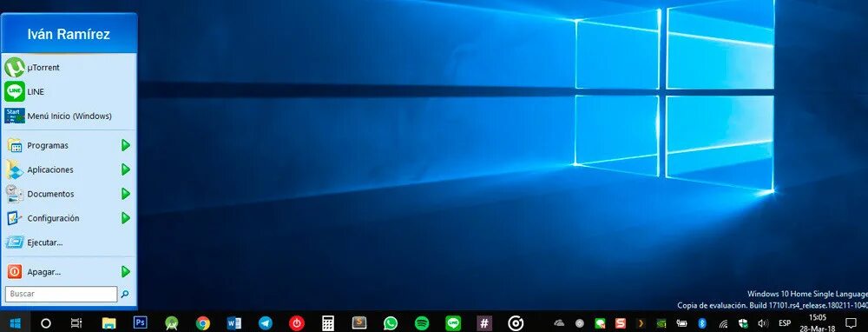Click the battery power tray icon
The height and width of the screenshot is (332, 868).
point(682,323)
